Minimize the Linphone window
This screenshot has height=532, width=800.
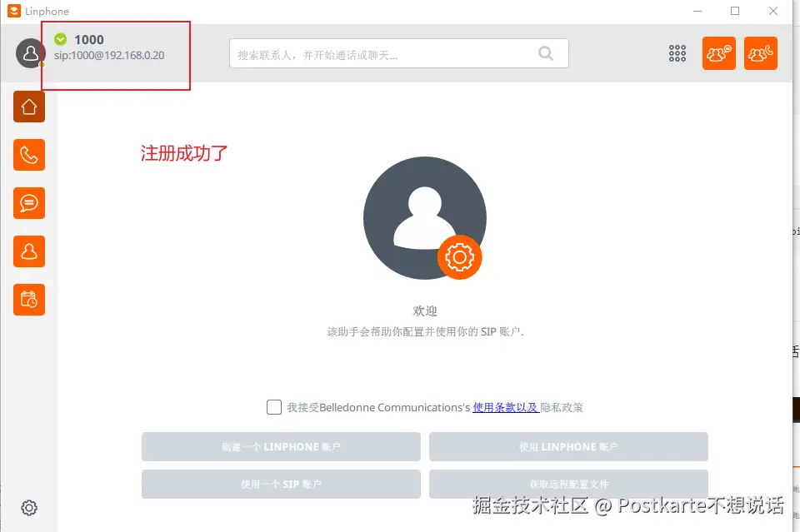click(x=697, y=11)
